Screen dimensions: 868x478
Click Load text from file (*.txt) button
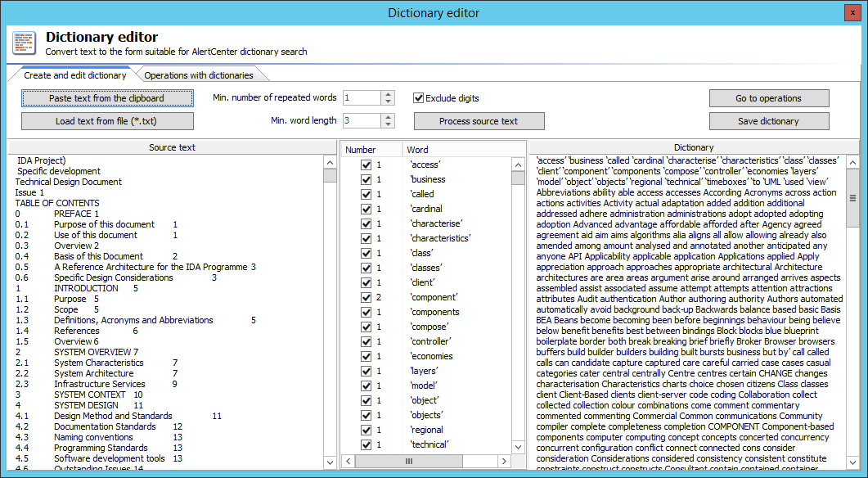pyautogui.click(x=107, y=121)
